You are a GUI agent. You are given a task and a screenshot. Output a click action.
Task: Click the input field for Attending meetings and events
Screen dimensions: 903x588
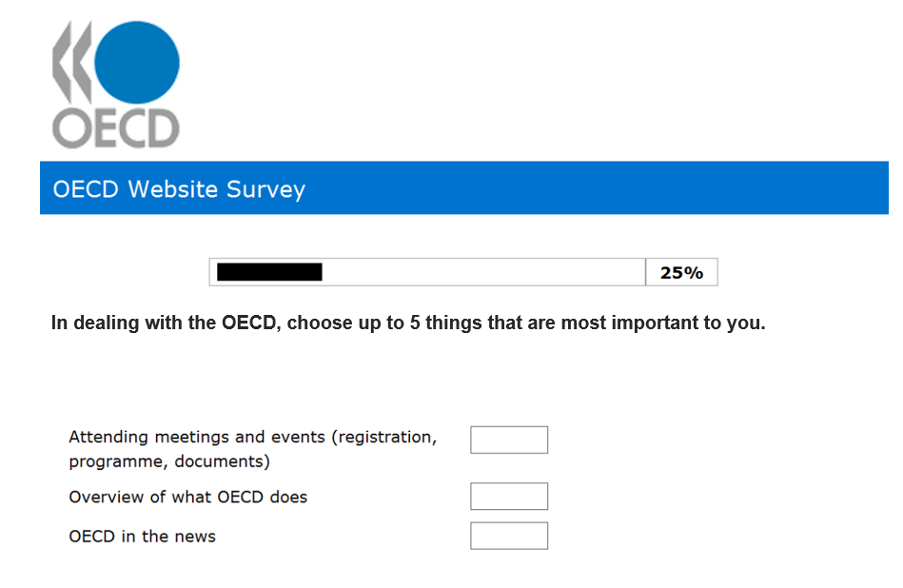509,439
